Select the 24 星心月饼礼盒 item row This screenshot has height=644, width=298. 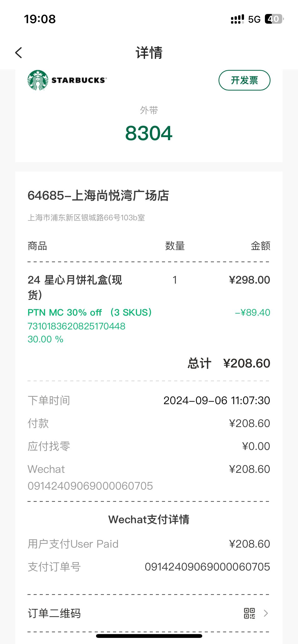coord(149,287)
